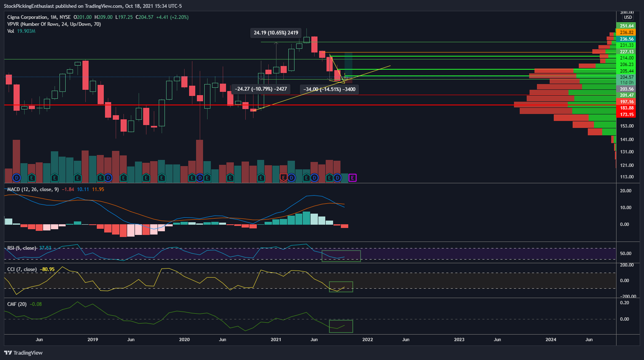The height and width of the screenshot is (360, 644).
Task: Click the 214.00 price label
Action: pyautogui.click(x=626, y=58)
